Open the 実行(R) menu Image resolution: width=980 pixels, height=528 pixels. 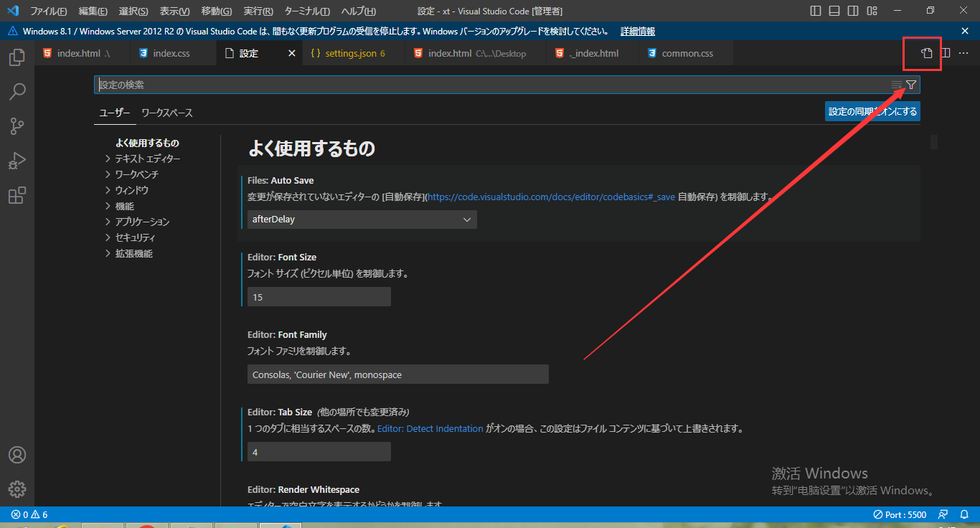click(x=258, y=11)
